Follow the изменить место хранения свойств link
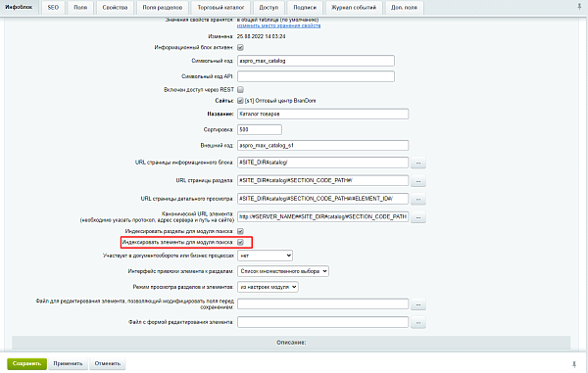The width and height of the screenshot is (588, 373). [x=278, y=25]
